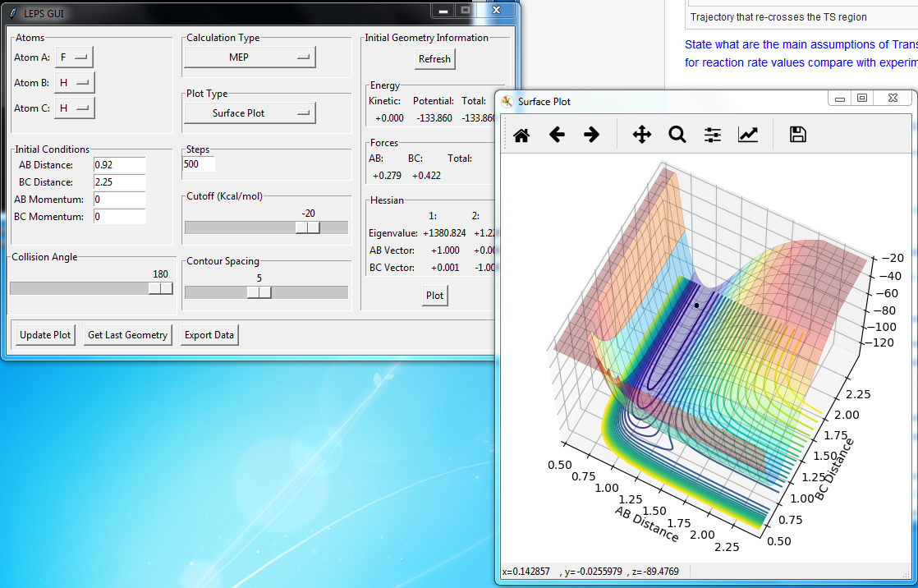This screenshot has width=918, height=588.
Task: Click the forward arrow in plot toolbar
Action: tap(591, 135)
